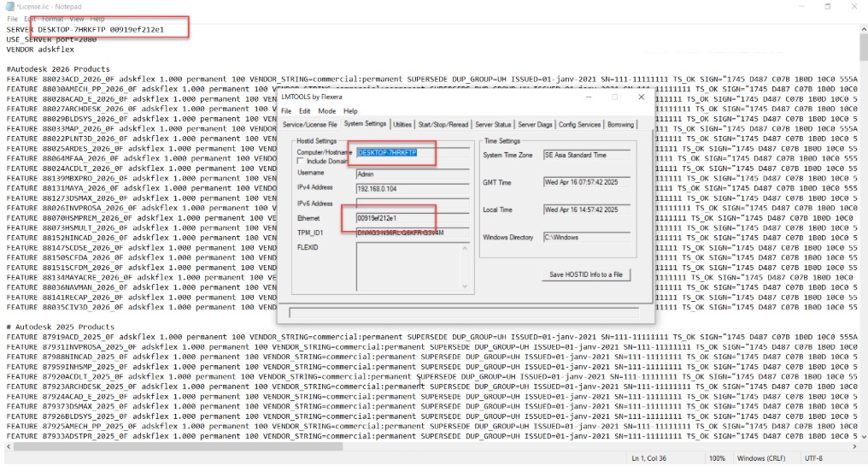Open the File menu in Notepad
This screenshot has width=868, height=466.
pos(12,18)
